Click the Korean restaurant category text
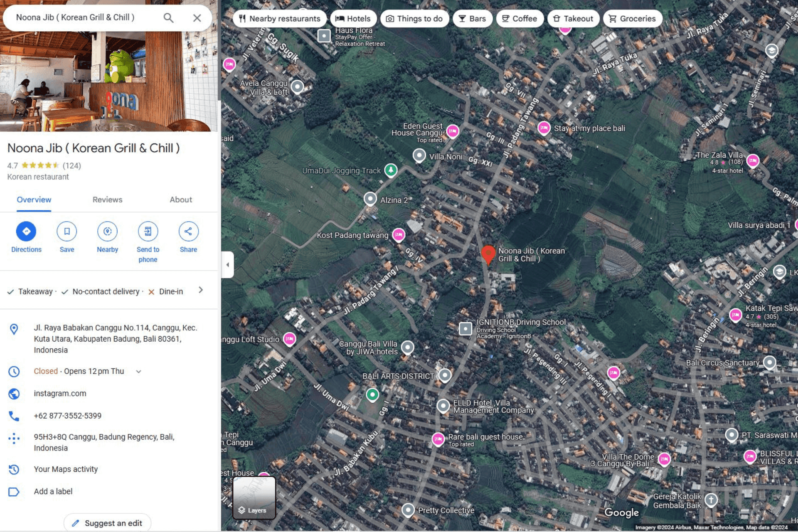Screen dimensions: 798x532 coord(38,177)
